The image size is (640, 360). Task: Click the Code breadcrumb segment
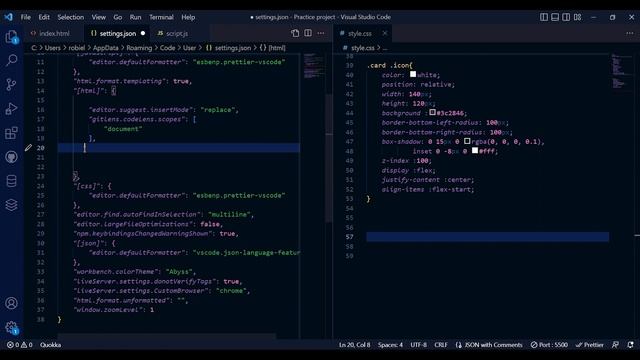coord(167,48)
